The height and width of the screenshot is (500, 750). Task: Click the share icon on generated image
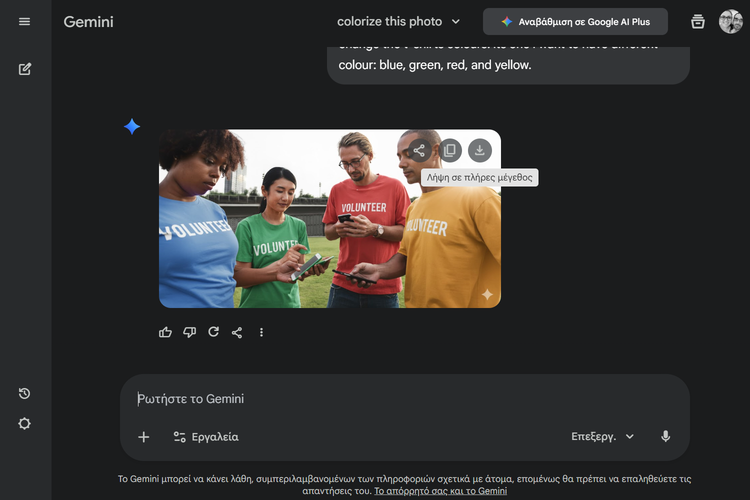[x=419, y=150]
